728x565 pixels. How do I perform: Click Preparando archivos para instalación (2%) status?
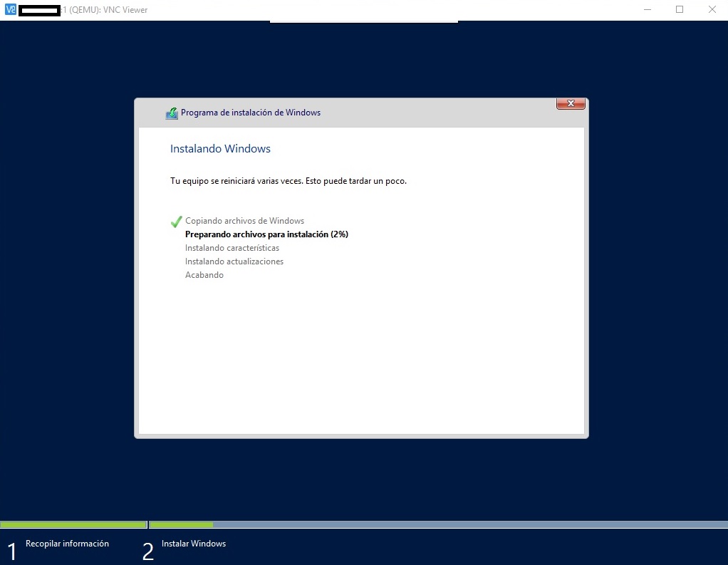[266, 234]
